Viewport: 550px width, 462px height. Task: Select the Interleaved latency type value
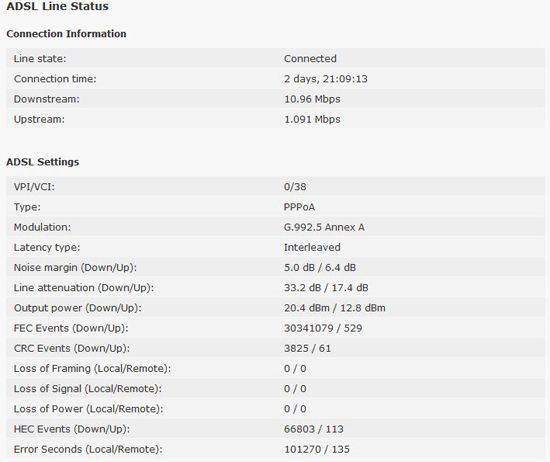[312, 247]
